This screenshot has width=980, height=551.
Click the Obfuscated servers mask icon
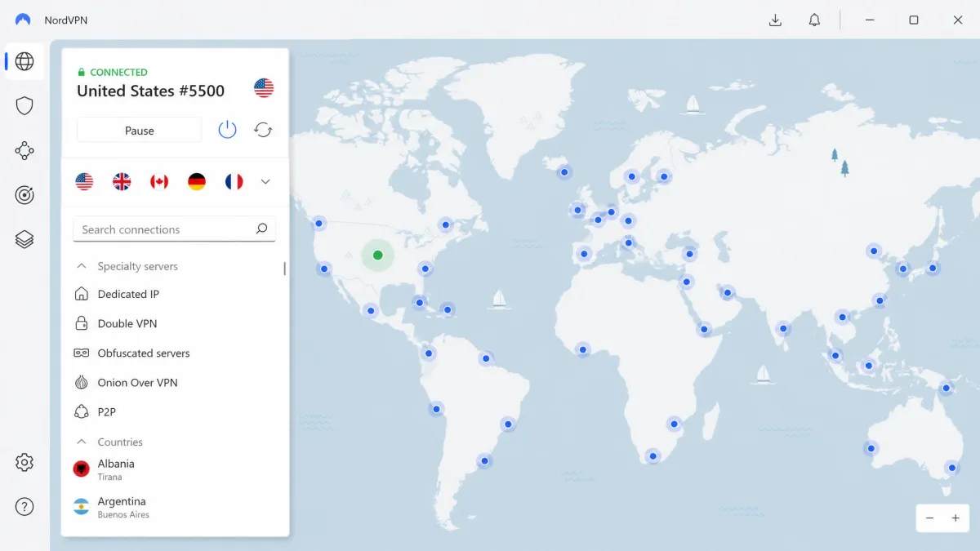coord(82,353)
